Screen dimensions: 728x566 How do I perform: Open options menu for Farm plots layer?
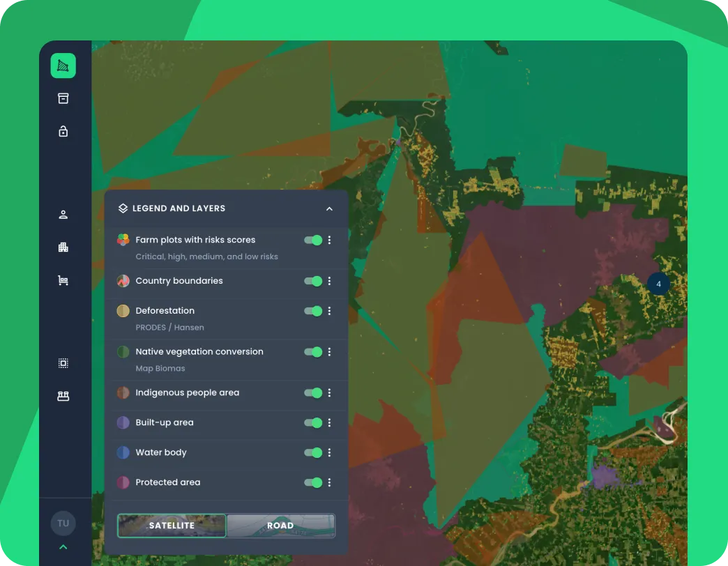(x=330, y=240)
